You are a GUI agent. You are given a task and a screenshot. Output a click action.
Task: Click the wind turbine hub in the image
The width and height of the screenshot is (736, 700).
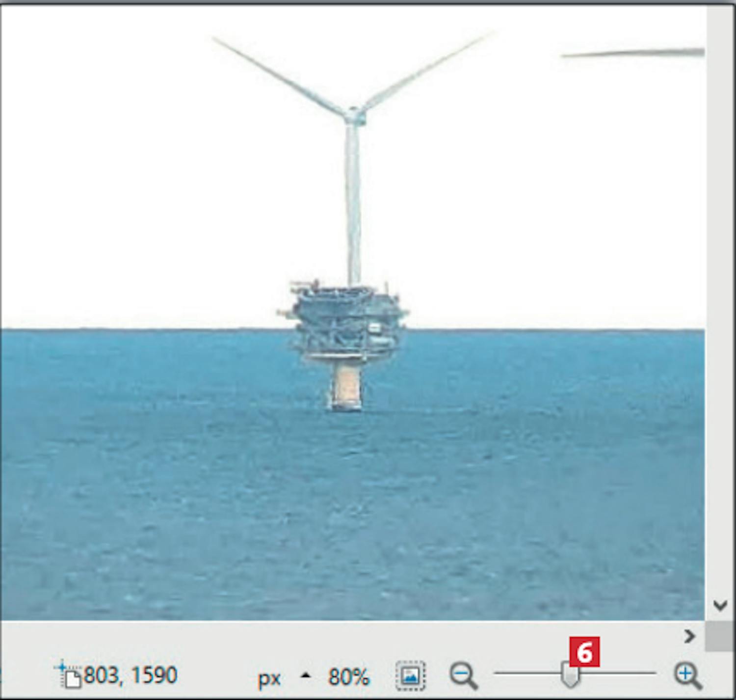[x=354, y=116]
